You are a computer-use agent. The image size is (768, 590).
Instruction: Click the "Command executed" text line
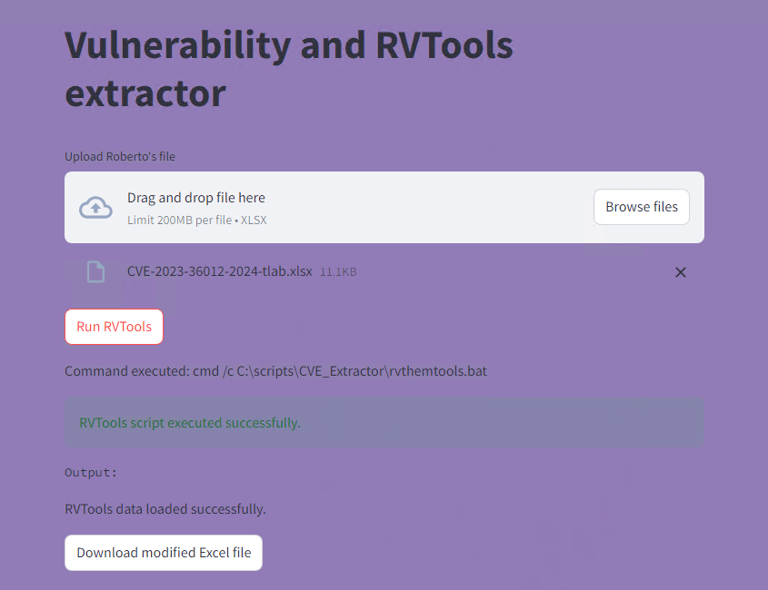[x=275, y=371]
